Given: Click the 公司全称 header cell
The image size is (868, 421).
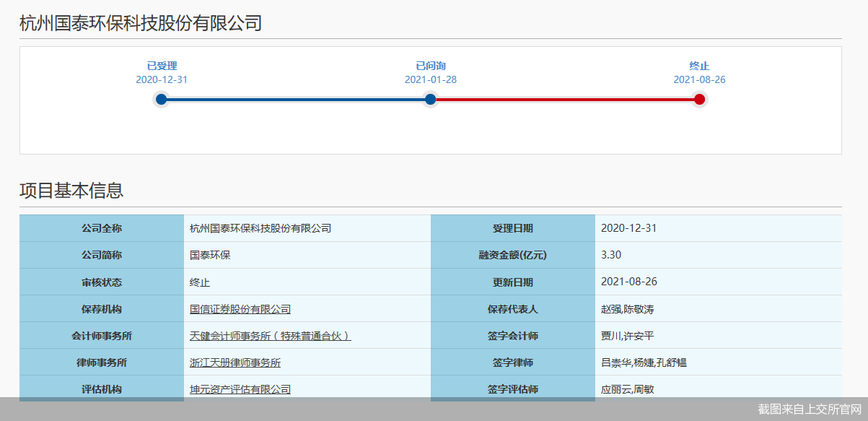Looking at the screenshot, I should (x=102, y=228).
